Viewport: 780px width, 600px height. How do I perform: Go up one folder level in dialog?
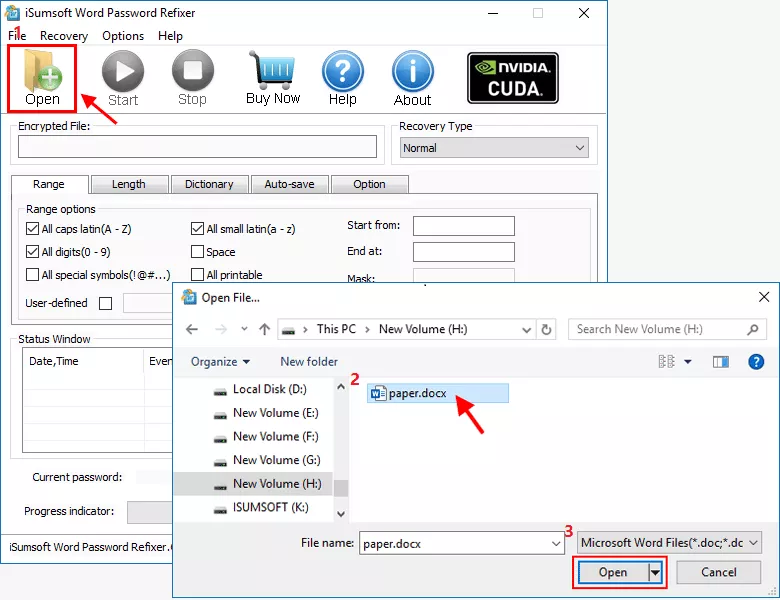coord(265,329)
